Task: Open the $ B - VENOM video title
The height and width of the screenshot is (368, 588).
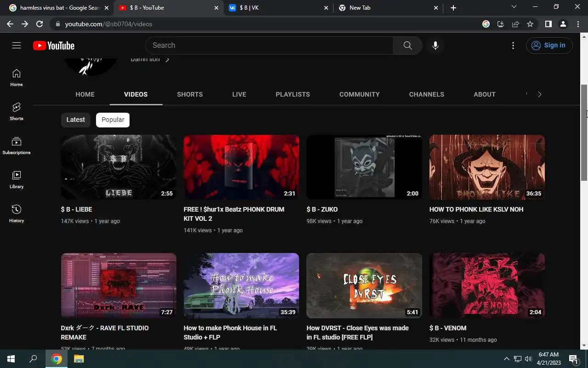Action: point(448,328)
